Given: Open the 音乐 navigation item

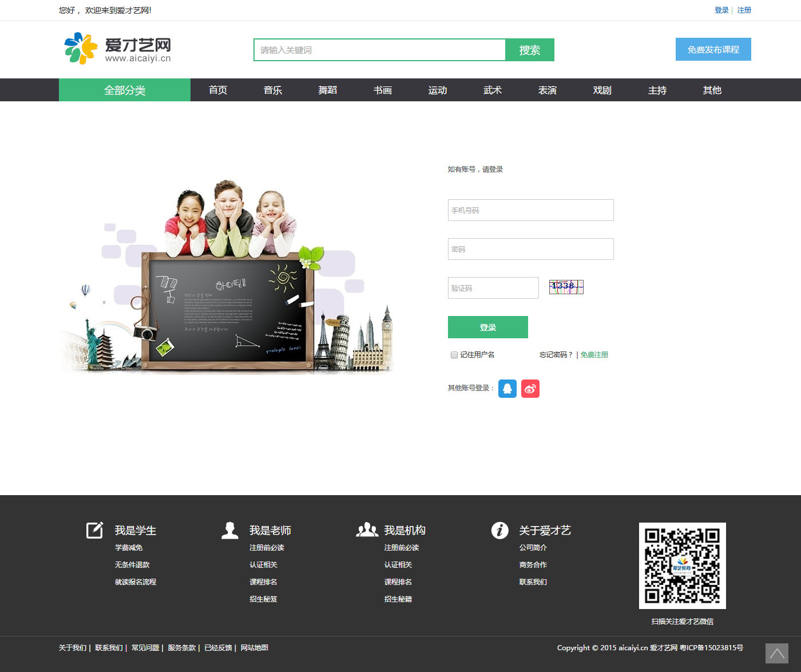Looking at the screenshot, I should [x=273, y=90].
